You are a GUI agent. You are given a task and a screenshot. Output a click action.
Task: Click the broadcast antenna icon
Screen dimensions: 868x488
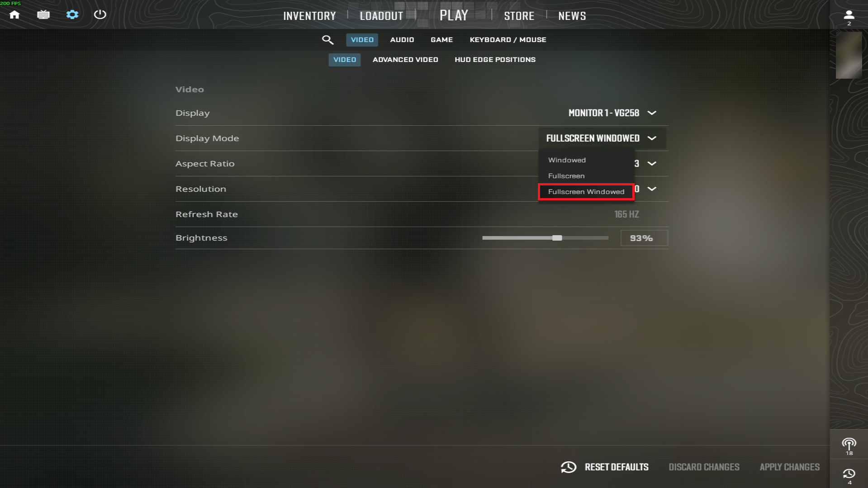[849, 446]
